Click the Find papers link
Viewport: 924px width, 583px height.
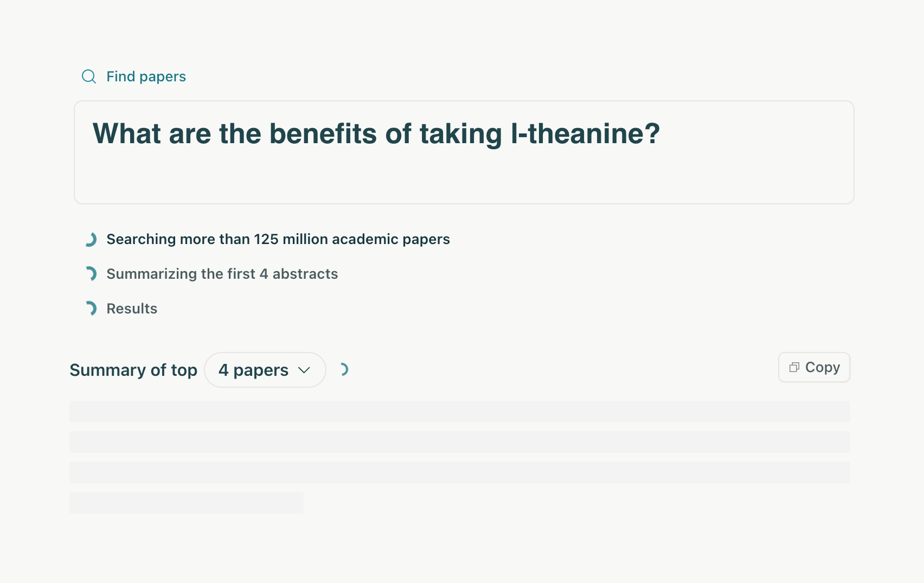tap(146, 76)
